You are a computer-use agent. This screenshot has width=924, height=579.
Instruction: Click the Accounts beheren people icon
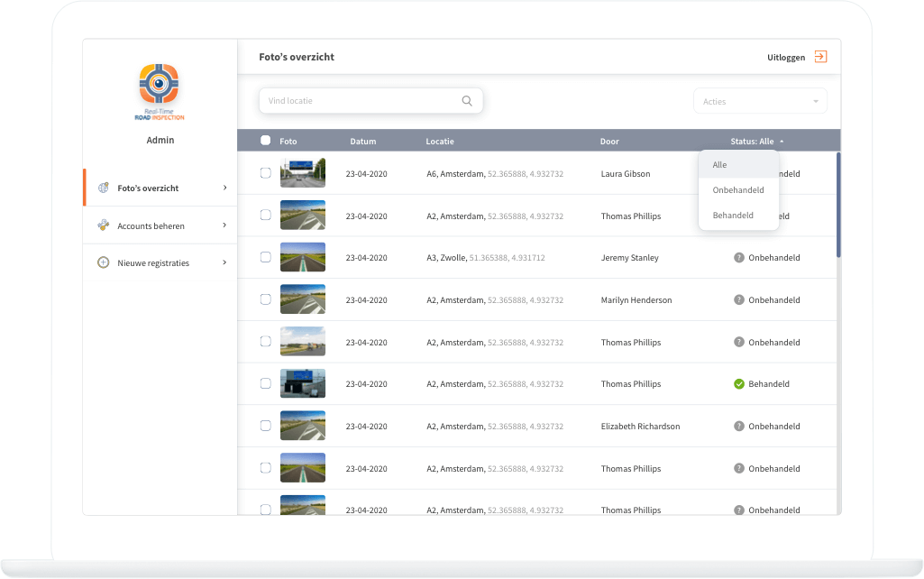(103, 225)
